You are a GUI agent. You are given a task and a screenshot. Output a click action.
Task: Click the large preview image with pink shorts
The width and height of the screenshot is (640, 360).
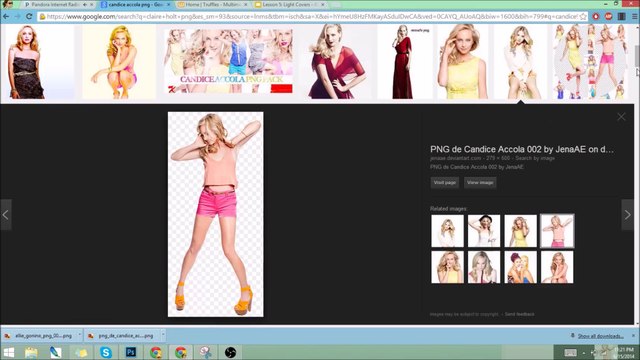tap(216, 214)
